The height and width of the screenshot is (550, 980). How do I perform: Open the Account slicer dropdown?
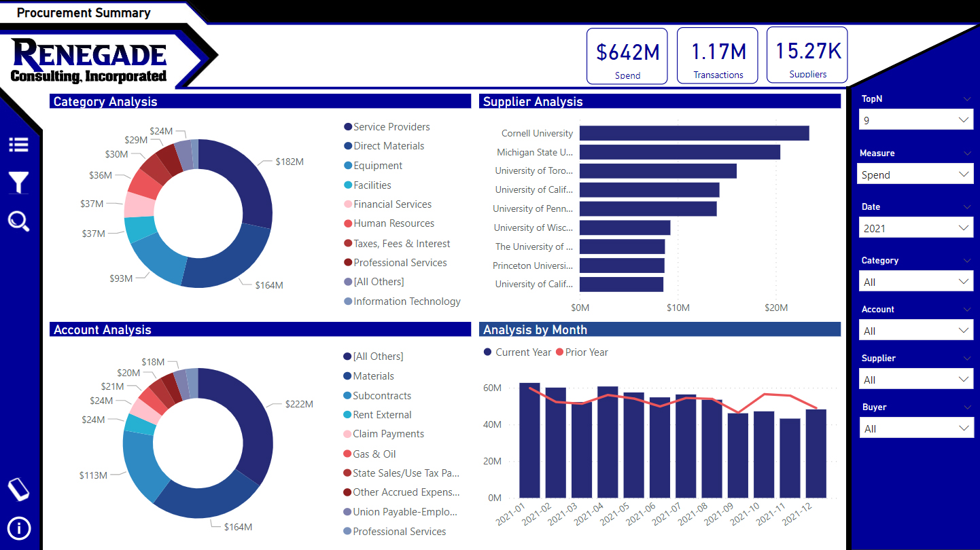[x=915, y=331]
